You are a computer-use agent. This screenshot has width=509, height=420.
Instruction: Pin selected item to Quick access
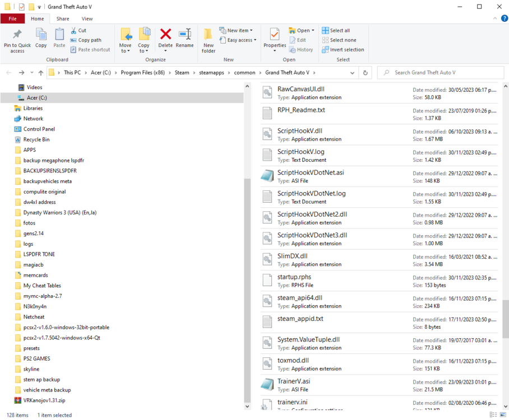point(16,39)
